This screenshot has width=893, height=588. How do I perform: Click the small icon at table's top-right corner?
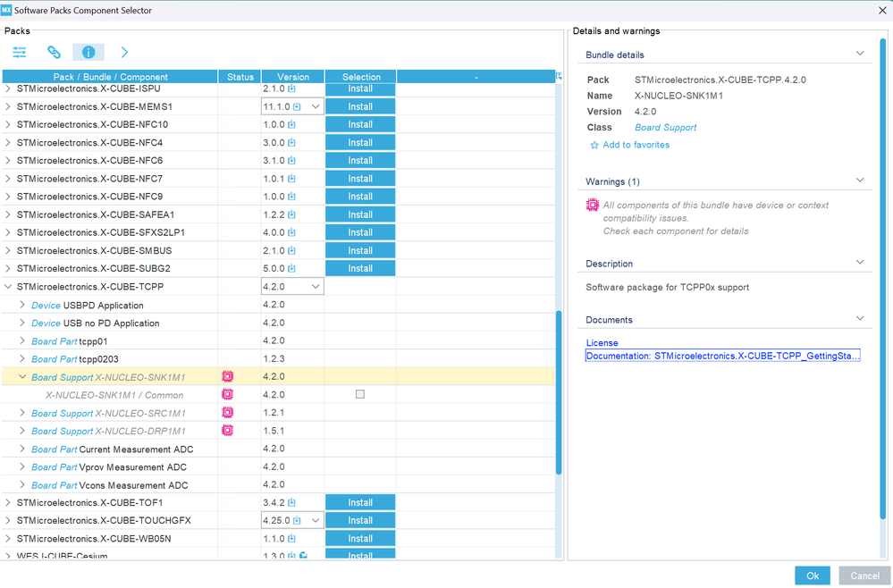point(559,76)
